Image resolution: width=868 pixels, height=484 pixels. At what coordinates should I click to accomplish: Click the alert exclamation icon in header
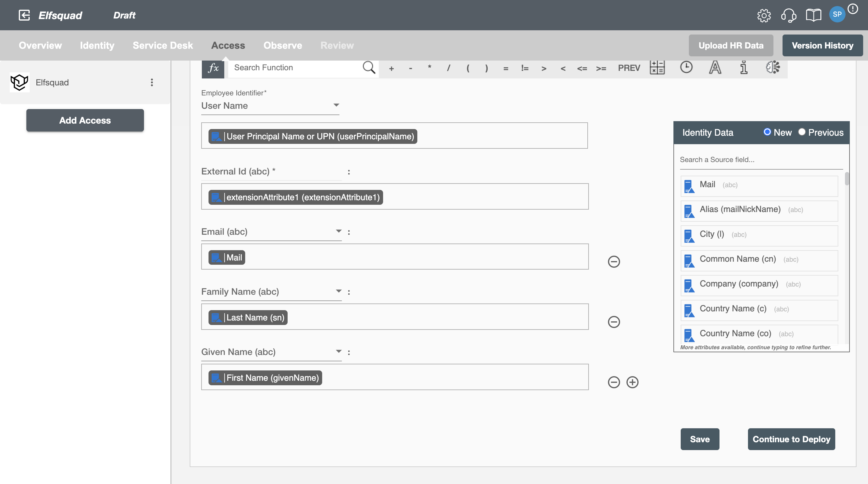click(853, 9)
